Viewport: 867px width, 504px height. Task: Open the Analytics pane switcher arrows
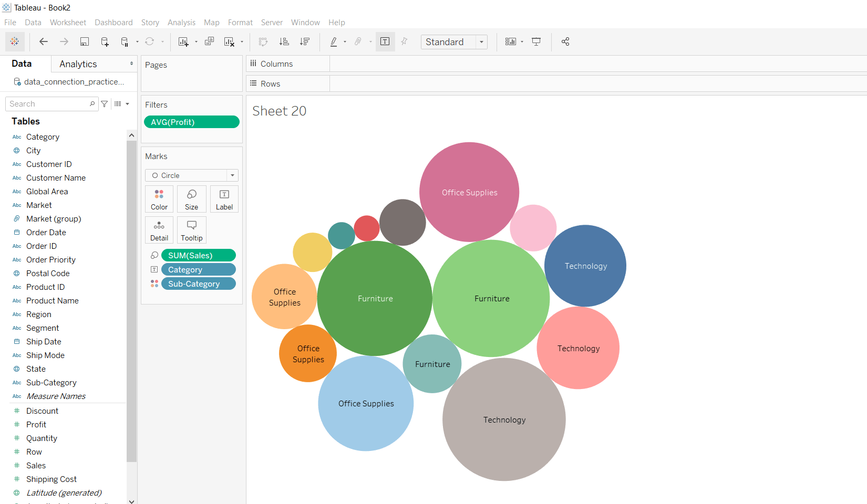131,64
